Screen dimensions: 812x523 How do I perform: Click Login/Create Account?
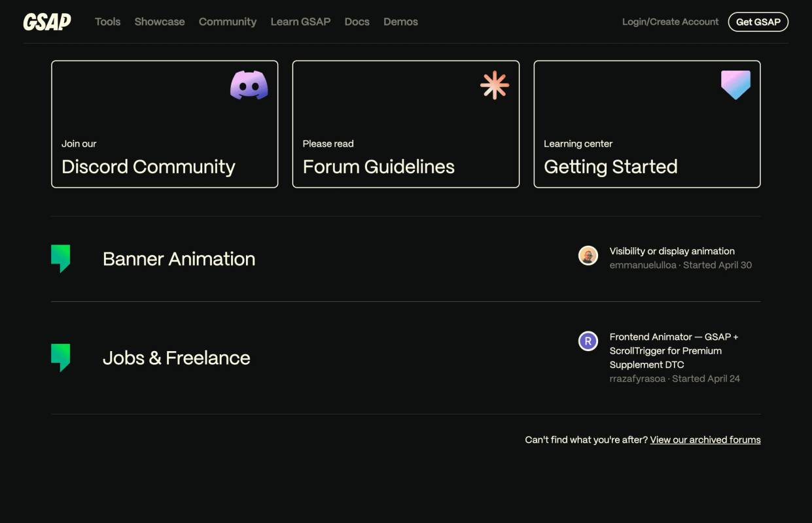pos(670,22)
